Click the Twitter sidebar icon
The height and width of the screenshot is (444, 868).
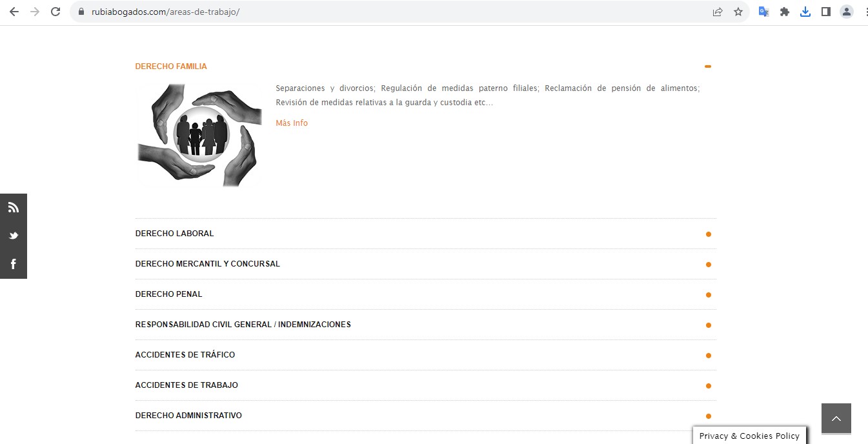tap(13, 236)
